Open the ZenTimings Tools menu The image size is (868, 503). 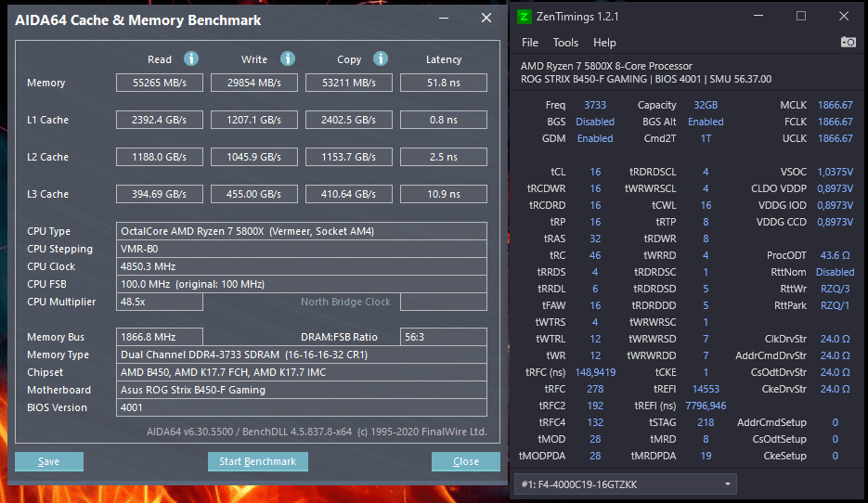pos(565,43)
